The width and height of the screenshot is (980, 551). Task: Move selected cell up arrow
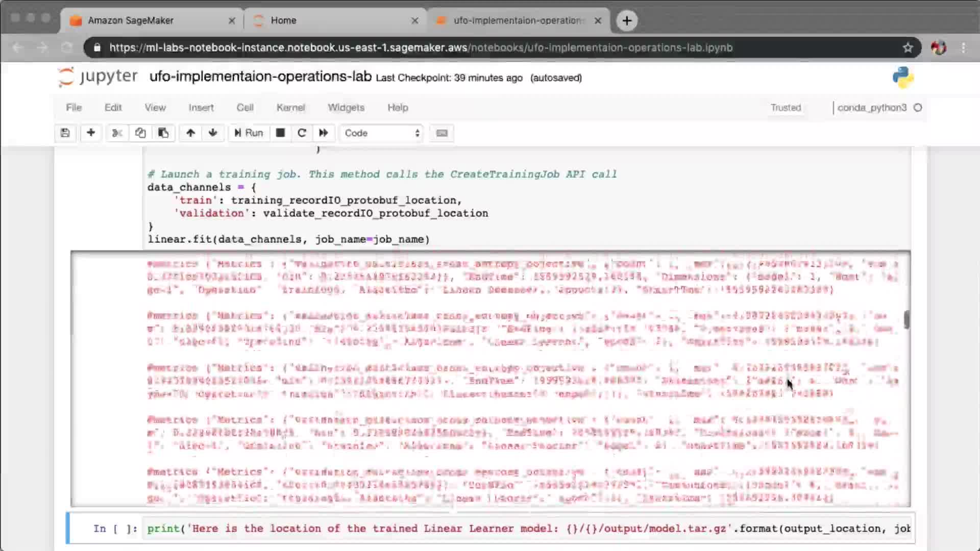(190, 133)
